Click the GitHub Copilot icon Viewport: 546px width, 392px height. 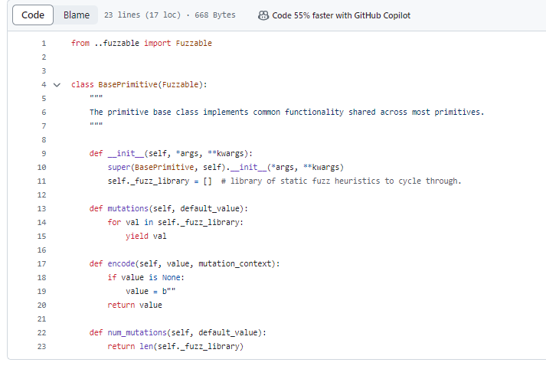(x=263, y=15)
